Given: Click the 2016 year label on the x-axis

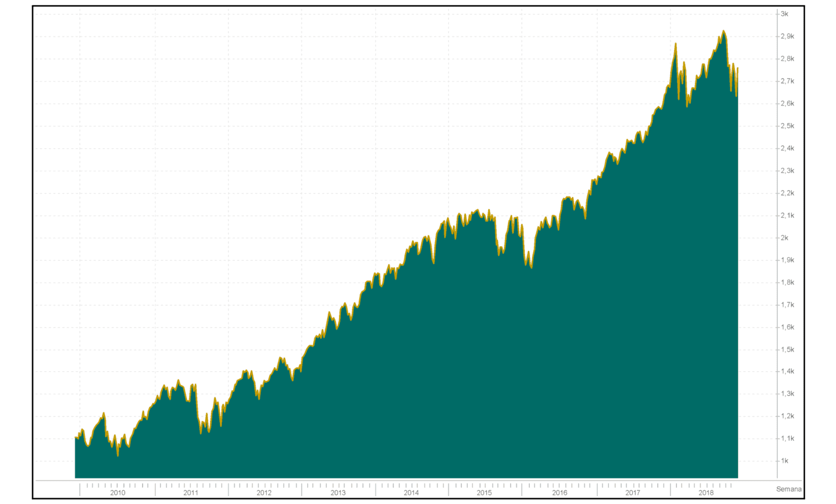Looking at the screenshot, I should [559, 493].
